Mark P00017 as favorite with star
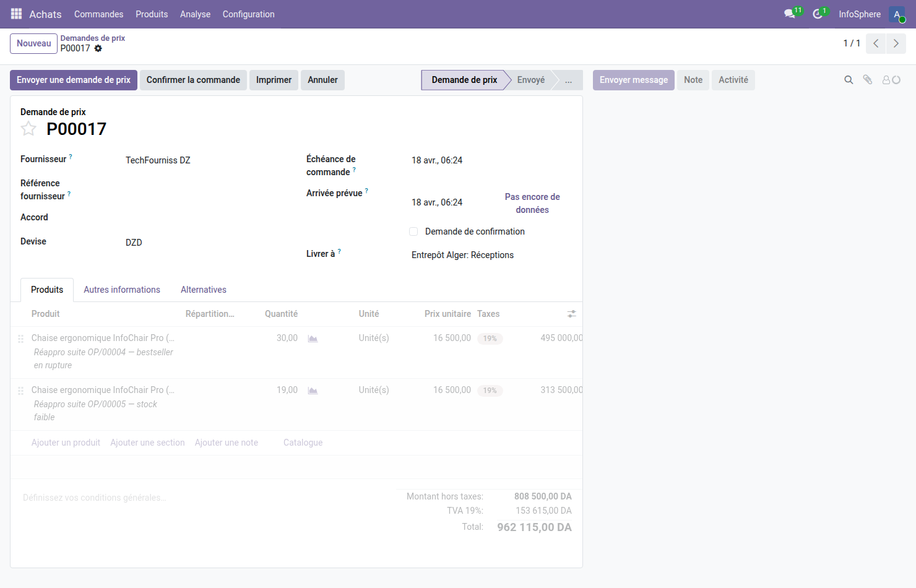916x588 pixels. click(x=28, y=129)
